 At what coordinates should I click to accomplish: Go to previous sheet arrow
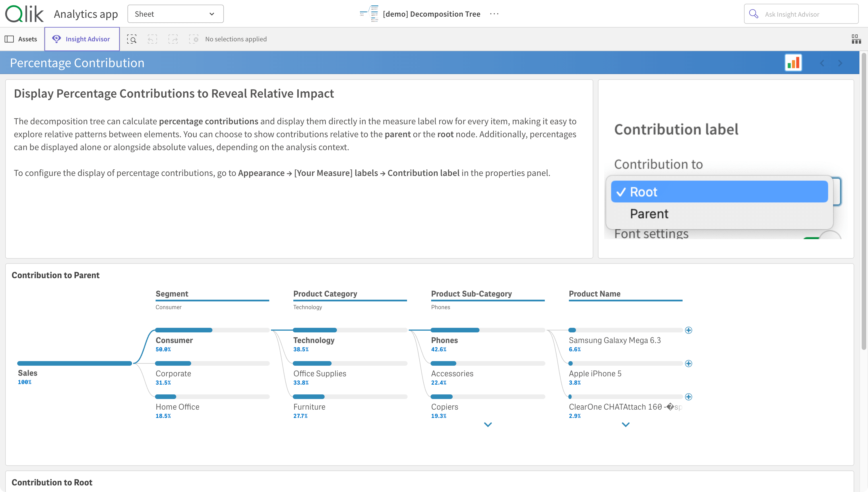pyautogui.click(x=822, y=63)
